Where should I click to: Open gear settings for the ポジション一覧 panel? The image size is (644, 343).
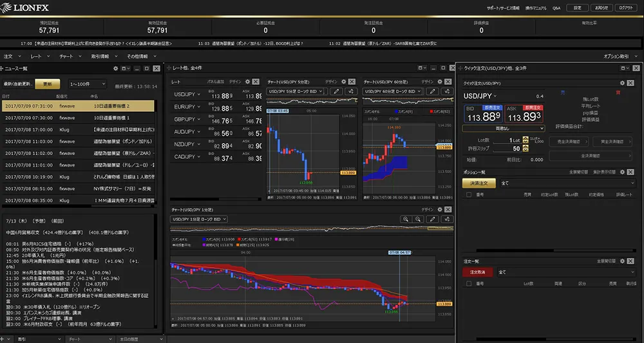(x=622, y=172)
